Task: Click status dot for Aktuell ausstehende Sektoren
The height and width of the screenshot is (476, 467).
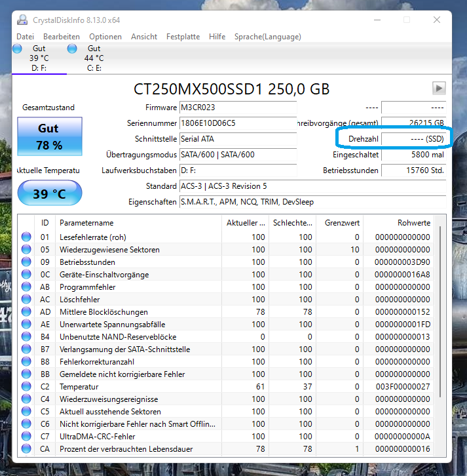Action: pos(26,411)
